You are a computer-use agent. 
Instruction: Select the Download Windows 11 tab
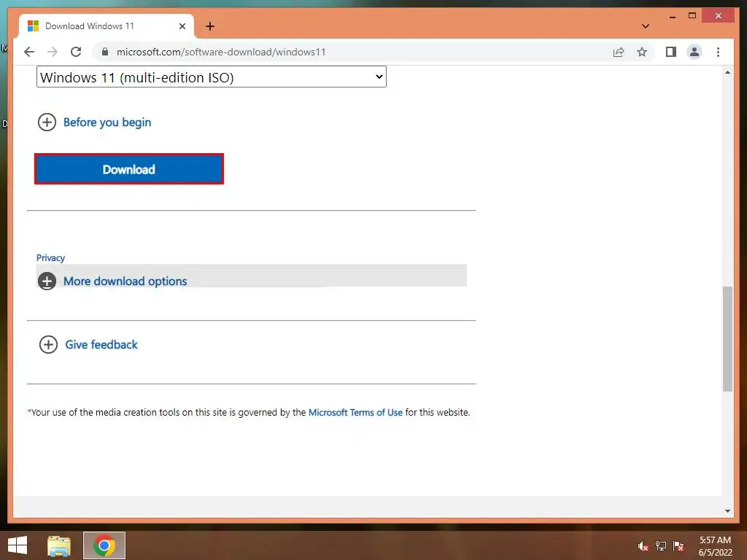107,26
